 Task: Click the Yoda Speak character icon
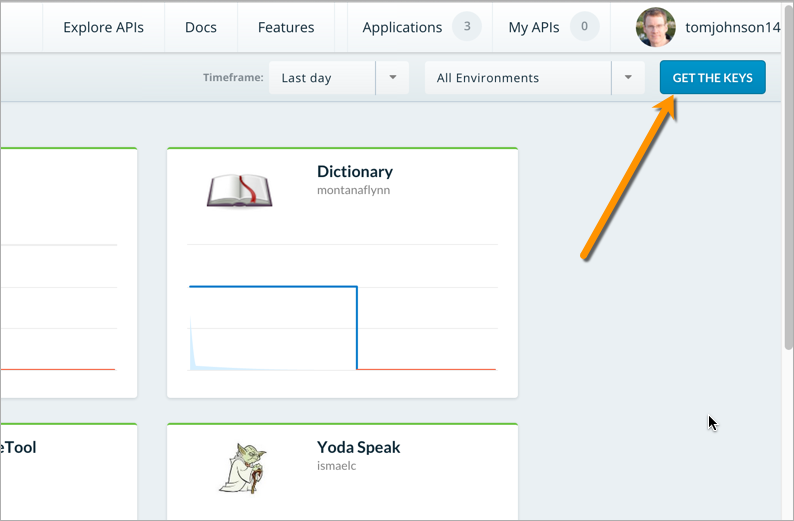pyautogui.click(x=243, y=467)
